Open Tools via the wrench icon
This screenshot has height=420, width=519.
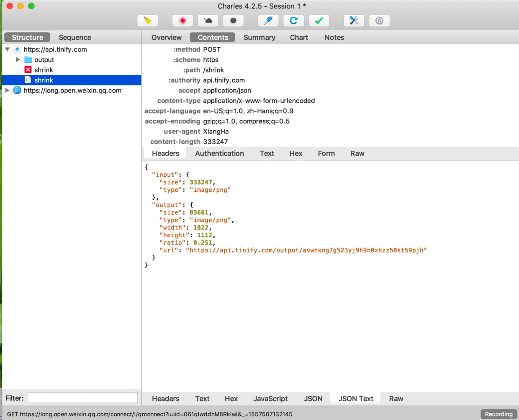point(354,21)
